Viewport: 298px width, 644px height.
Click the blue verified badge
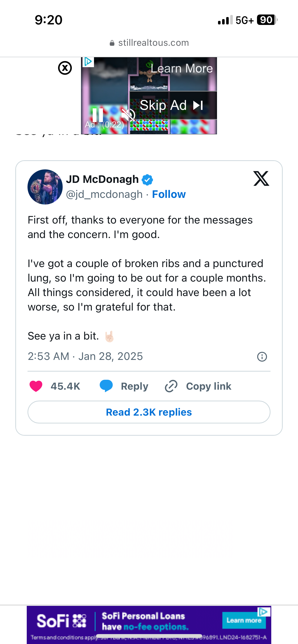(147, 180)
